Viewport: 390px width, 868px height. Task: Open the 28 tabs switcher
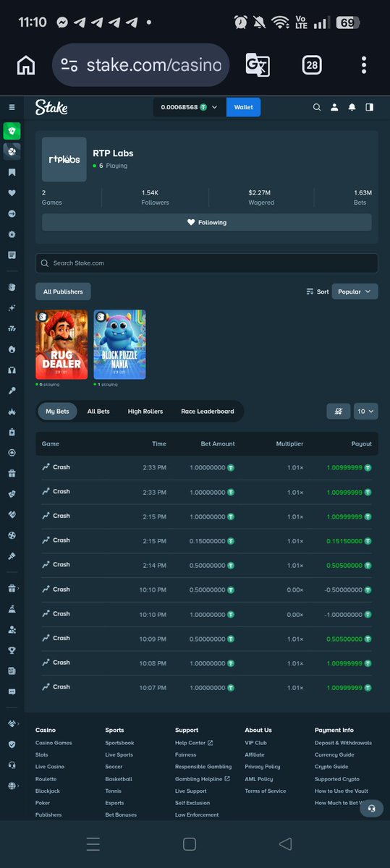pos(312,65)
